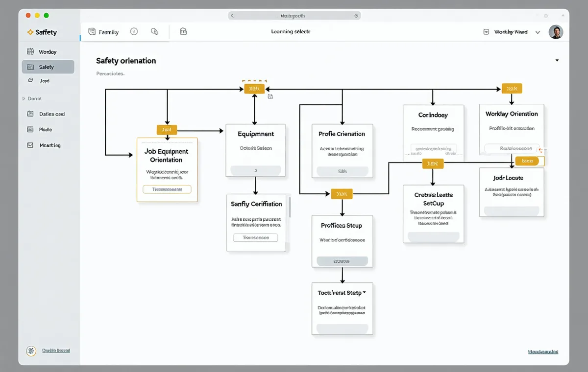Click the calendar toolbar icon

[x=183, y=31]
